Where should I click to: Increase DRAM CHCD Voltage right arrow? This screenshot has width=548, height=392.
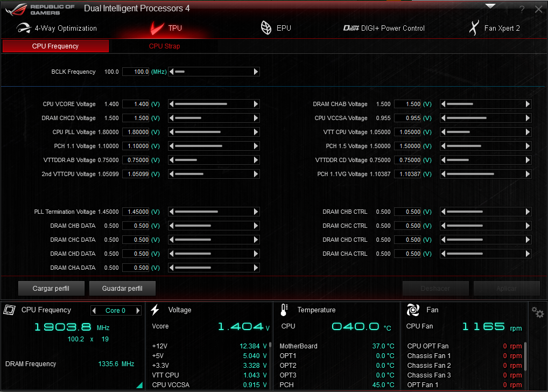pyautogui.click(x=256, y=118)
